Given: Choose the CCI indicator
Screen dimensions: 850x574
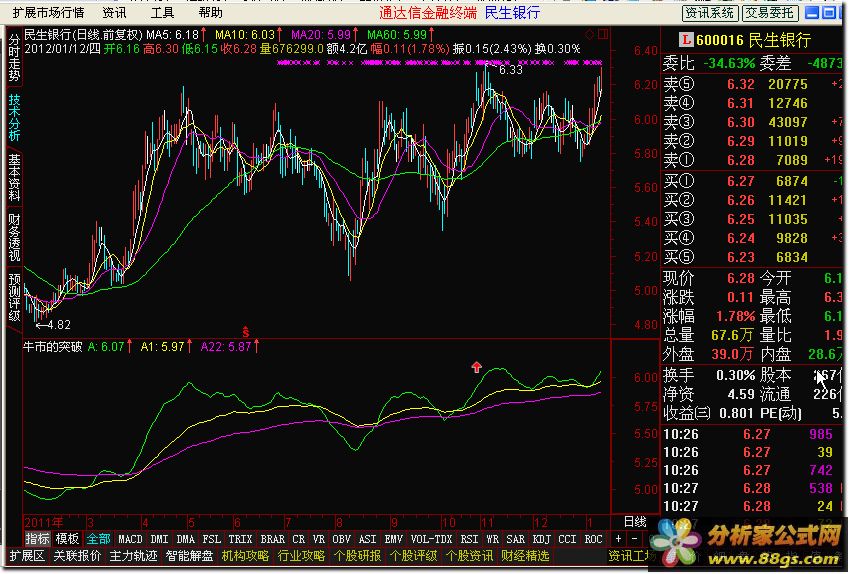Looking at the screenshot, I should point(568,539).
